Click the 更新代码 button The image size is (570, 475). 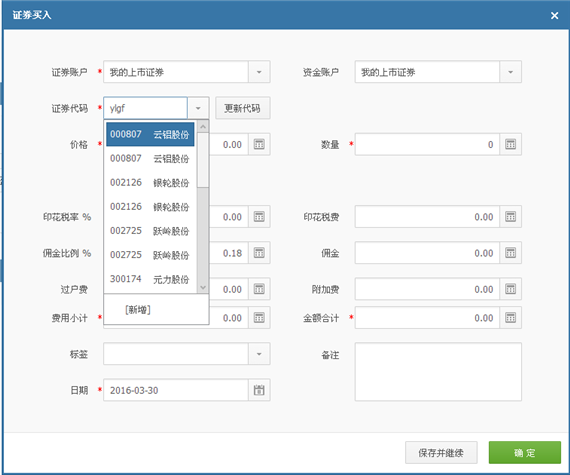[x=242, y=108]
